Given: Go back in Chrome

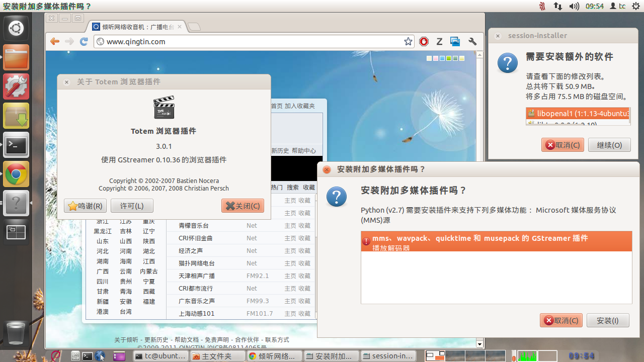Looking at the screenshot, I should point(55,42).
